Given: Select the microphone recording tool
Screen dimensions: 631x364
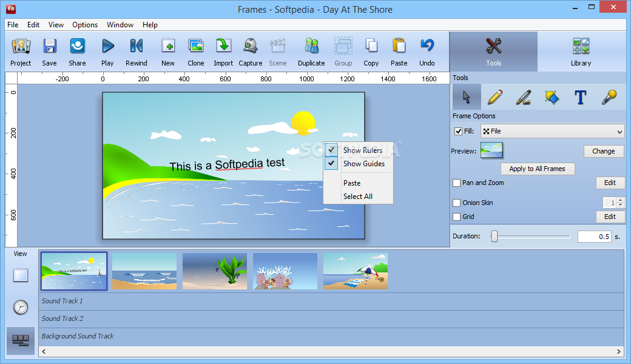Looking at the screenshot, I should coord(609,97).
